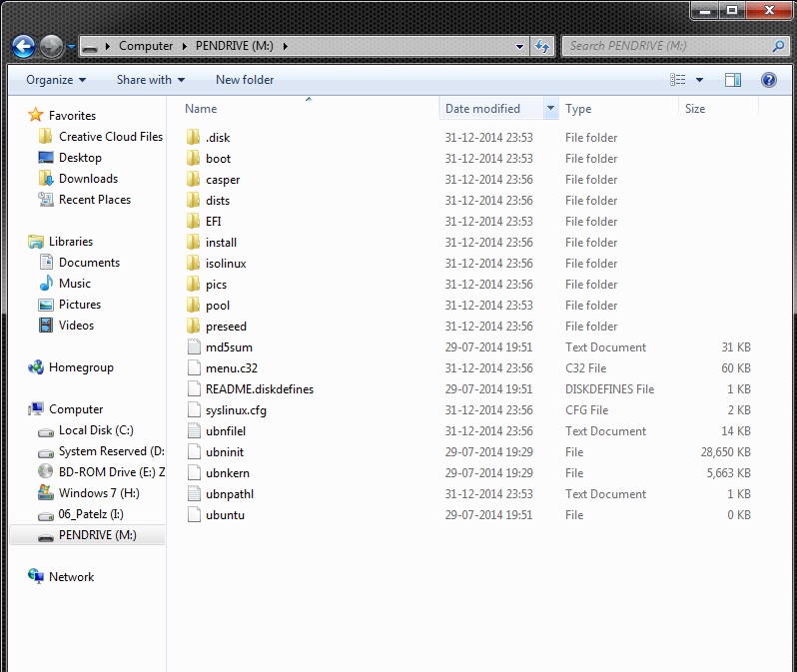Image resolution: width=797 pixels, height=672 pixels.
Task: Open the Share with menu
Action: pyautogui.click(x=150, y=80)
